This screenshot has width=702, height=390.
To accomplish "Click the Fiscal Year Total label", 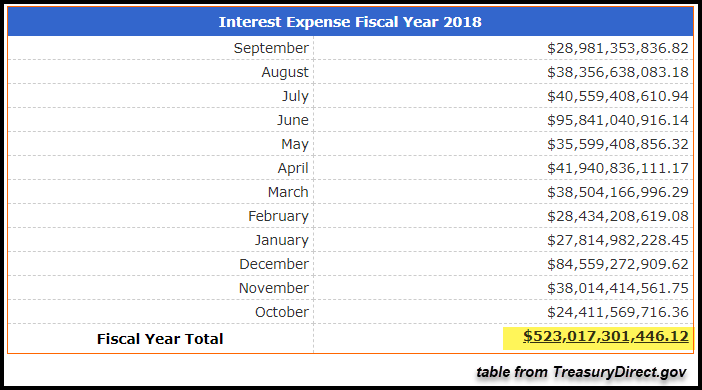I will (x=160, y=339).
